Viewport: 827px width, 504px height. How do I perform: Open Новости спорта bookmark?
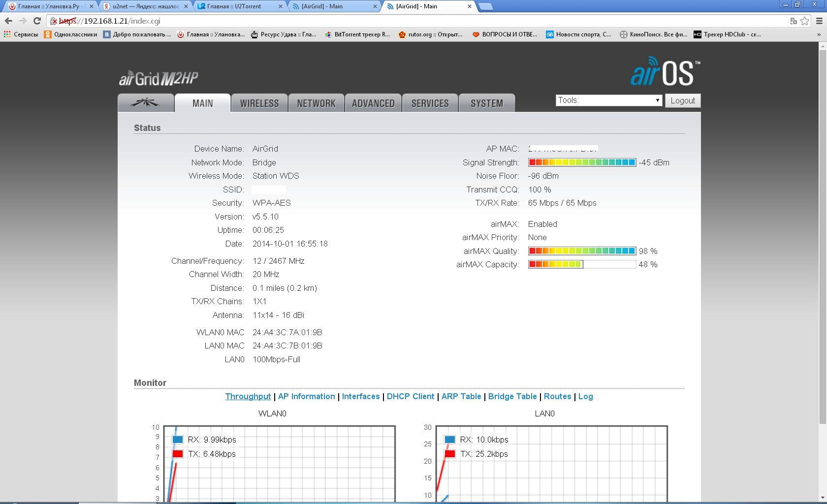(578, 34)
